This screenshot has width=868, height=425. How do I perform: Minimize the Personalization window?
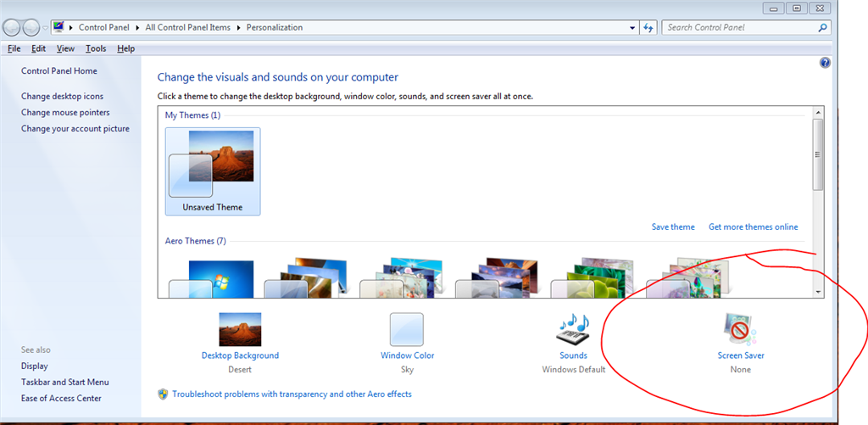774,8
